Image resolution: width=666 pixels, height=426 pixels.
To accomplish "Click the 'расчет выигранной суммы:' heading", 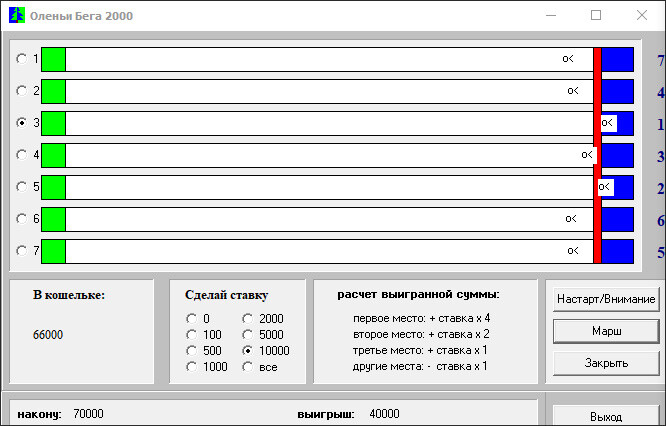I will click(418, 294).
